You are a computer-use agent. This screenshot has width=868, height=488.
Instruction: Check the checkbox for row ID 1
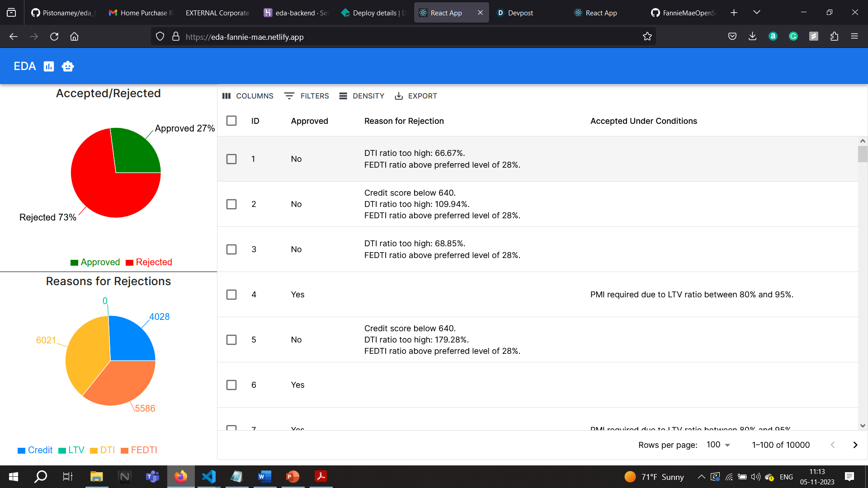pos(231,159)
